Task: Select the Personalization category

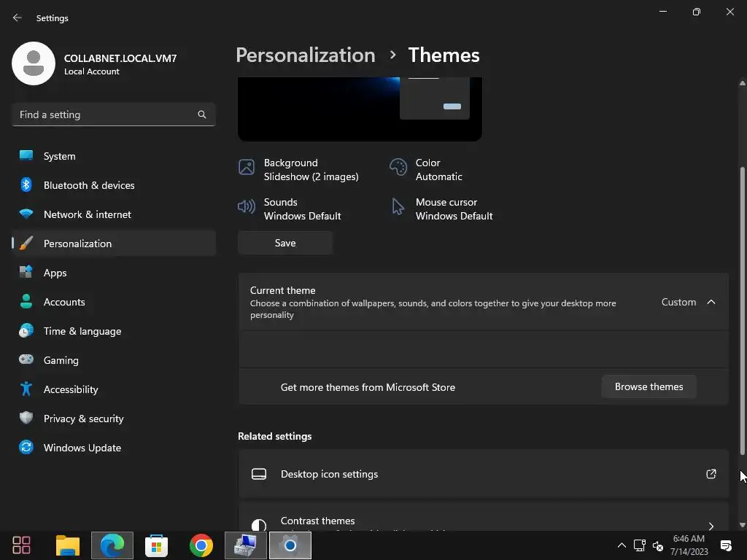Action: 113,244
